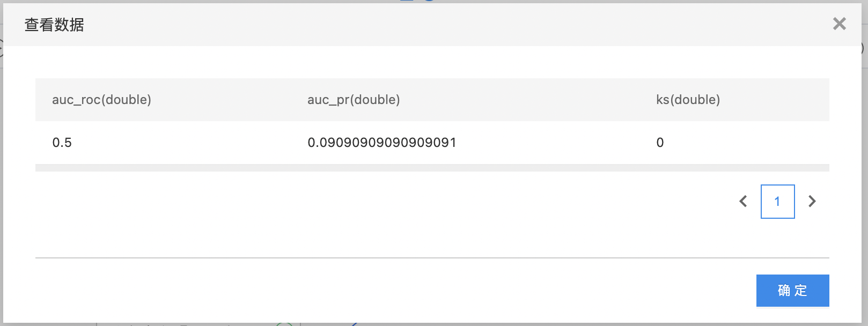Click the data row between 0.5 and 0.0909
The width and height of the screenshot is (868, 326).
point(188,143)
